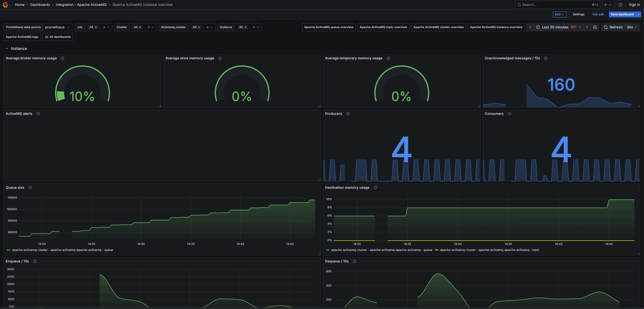Click the Save dashboard button

click(x=622, y=14)
